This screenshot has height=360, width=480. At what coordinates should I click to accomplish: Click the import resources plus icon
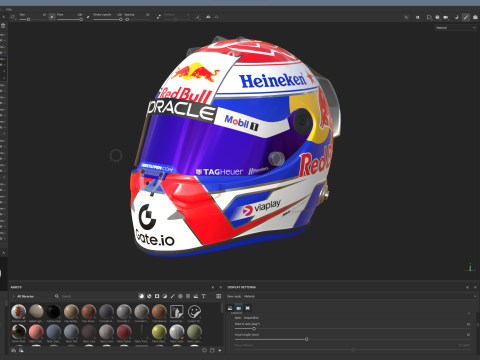(x=220, y=350)
